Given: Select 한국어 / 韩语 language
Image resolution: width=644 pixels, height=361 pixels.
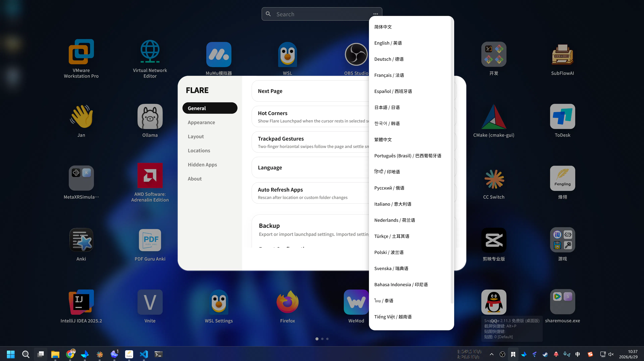Looking at the screenshot, I should point(410,123).
